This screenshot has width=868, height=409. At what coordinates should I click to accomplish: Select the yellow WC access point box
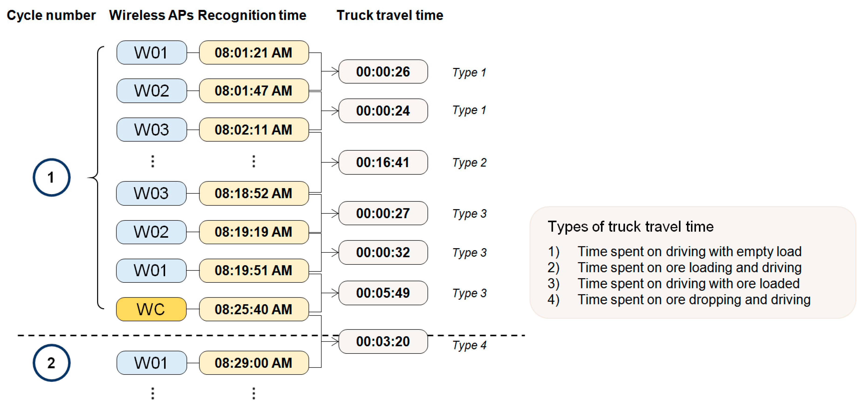point(151,309)
